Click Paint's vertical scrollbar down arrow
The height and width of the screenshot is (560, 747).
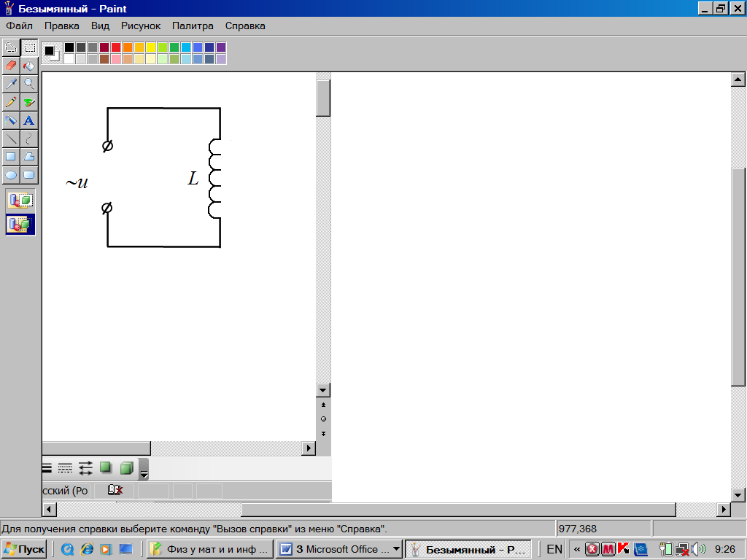click(x=738, y=495)
